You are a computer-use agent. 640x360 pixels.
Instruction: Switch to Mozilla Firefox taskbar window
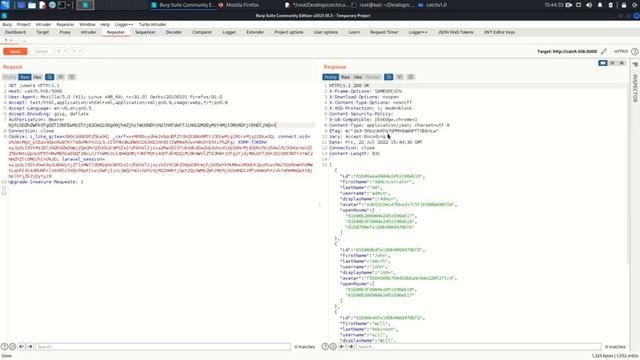click(239, 5)
